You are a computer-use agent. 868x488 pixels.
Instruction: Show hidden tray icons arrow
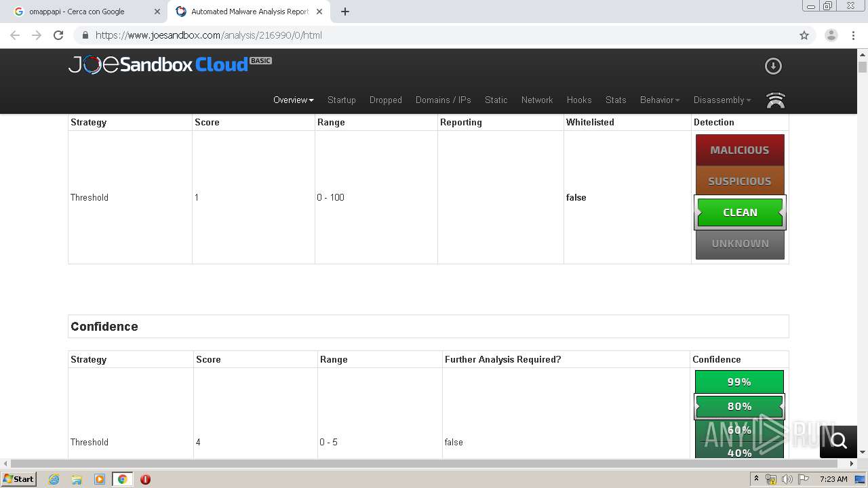(756, 479)
